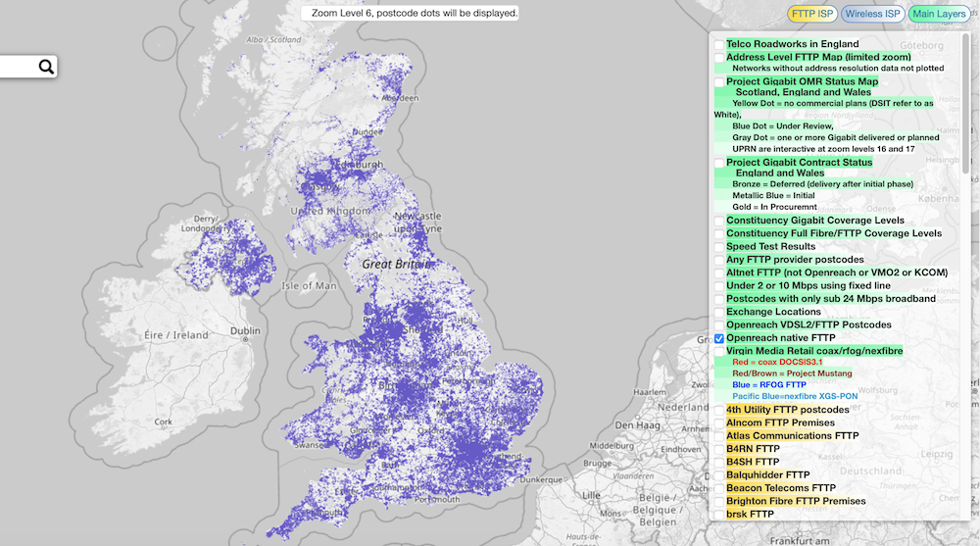Image resolution: width=980 pixels, height=546 pixels.
Task: Enable Telco Roadworks in England layer
Action: point(719,44)
